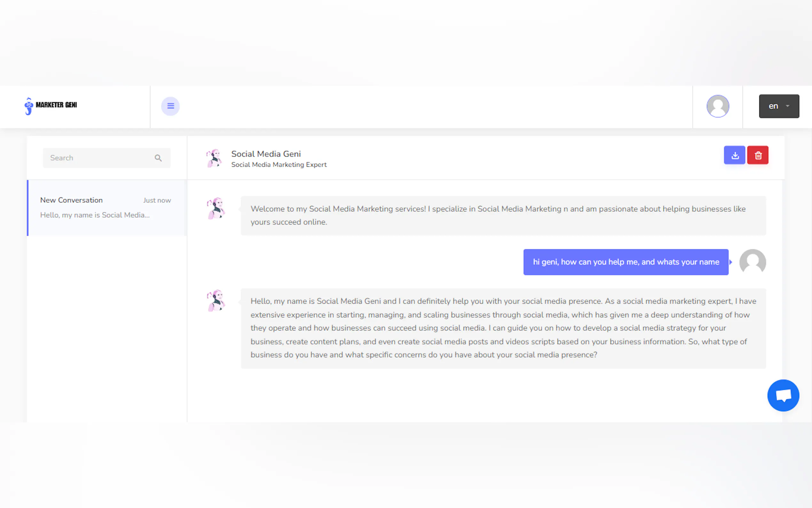
Task: Expand the 'en' language dropdown
Action: pos(778,106)
